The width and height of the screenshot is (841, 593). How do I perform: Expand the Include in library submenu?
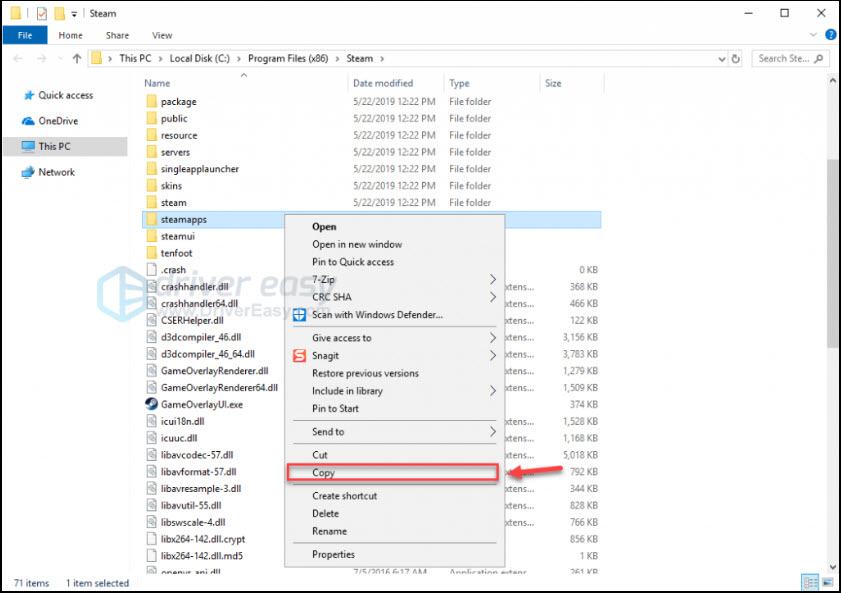coord(493,391)
